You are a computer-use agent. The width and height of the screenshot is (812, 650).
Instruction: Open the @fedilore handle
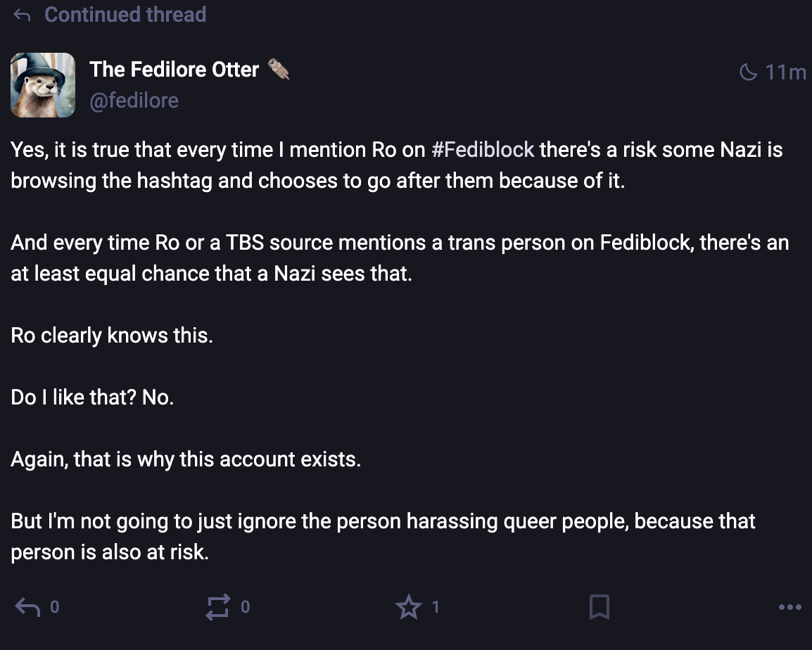tap(134, 101)
